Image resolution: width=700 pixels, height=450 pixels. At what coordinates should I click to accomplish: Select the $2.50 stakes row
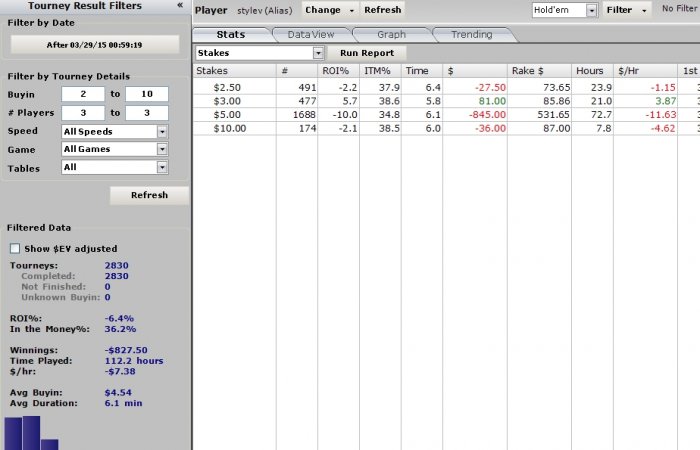[446, 88]
